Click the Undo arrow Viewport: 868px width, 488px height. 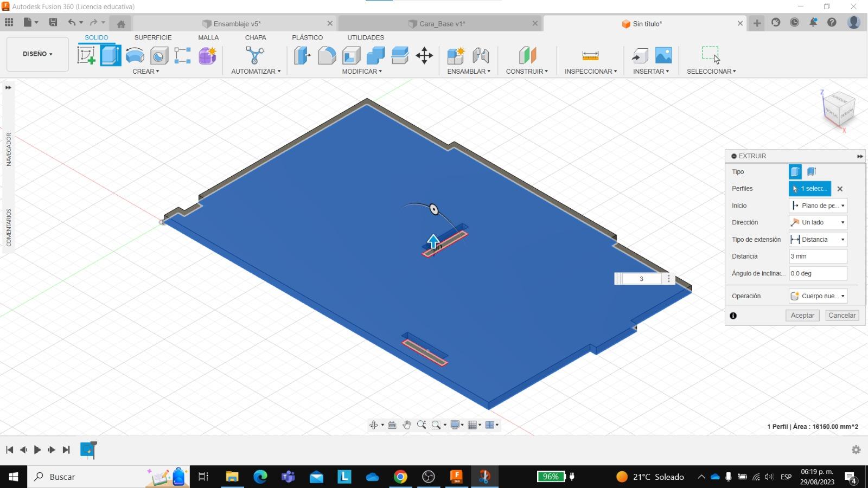[72, 23]
